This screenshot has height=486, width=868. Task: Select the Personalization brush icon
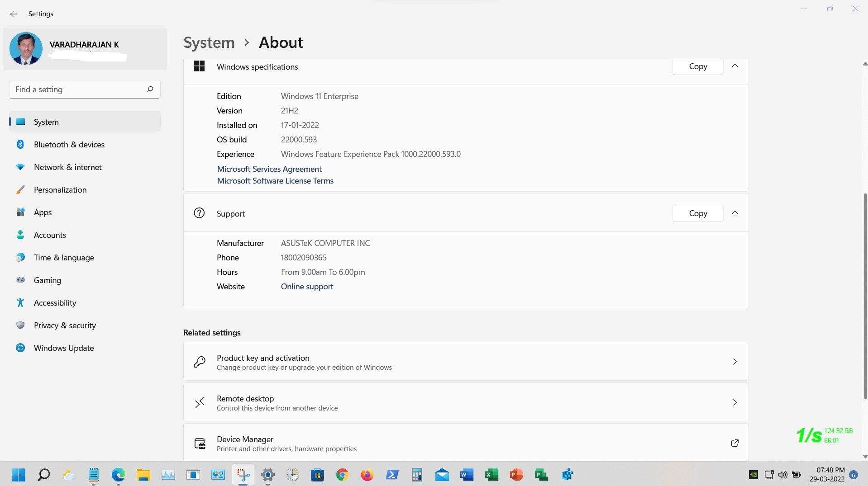point(20,189)
